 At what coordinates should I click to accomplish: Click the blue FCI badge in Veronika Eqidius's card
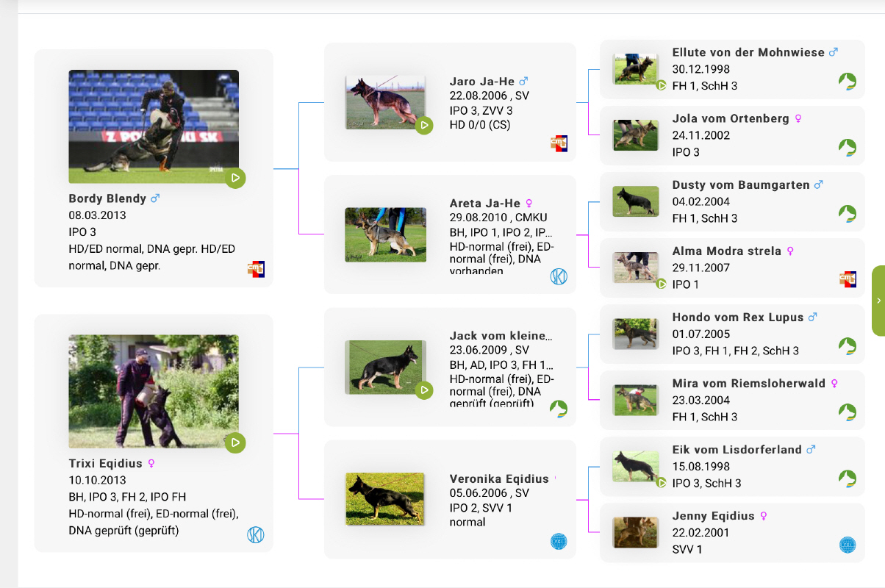(559, 542)
